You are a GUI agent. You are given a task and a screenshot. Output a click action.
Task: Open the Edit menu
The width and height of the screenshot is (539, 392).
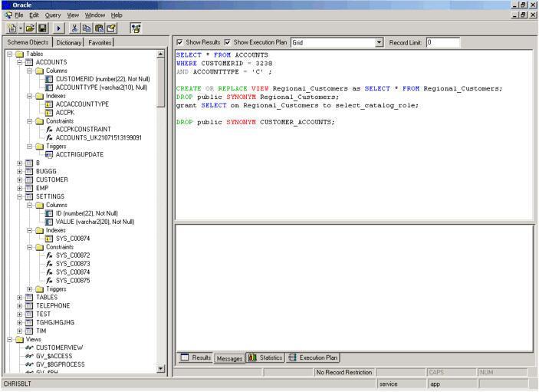(x=34, y=15)
